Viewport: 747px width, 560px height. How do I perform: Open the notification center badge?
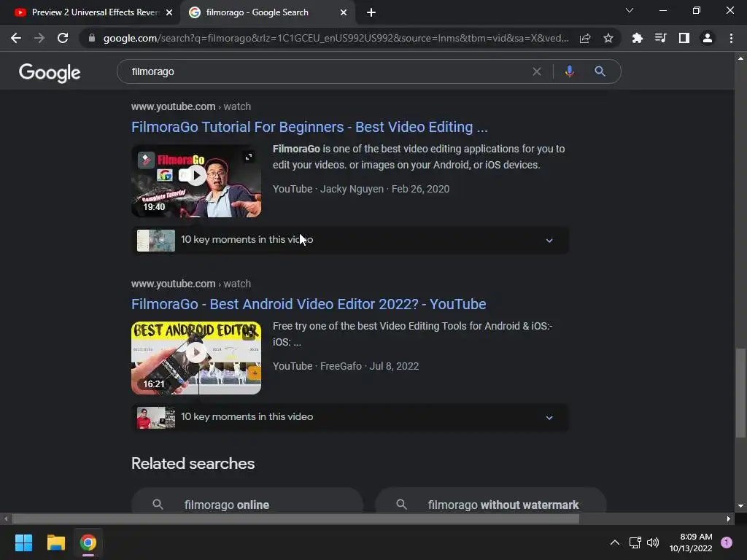coord(727,542)
